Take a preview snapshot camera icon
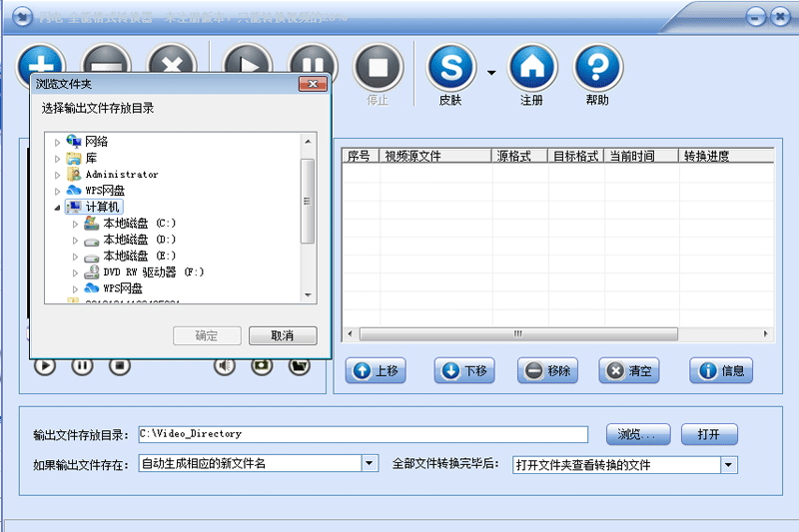The width and height of the screenshot is (799, 532). [x=262, y=366]
